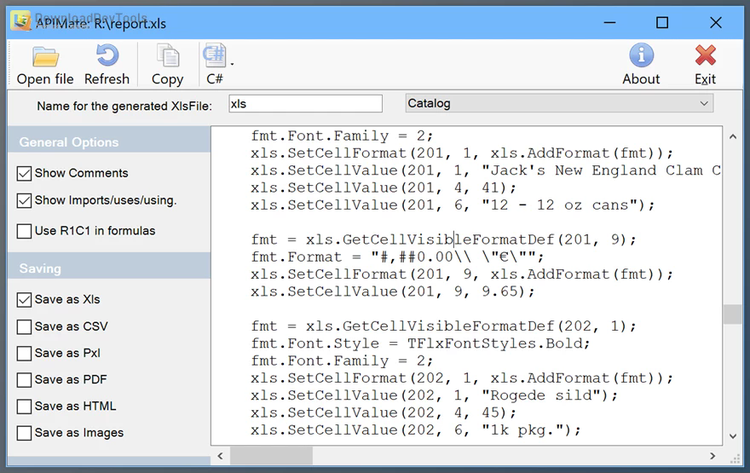Viewport: 750px width, 473px height.
Task: Click the code scrollbar down arrow
Action: pos(733,436)
